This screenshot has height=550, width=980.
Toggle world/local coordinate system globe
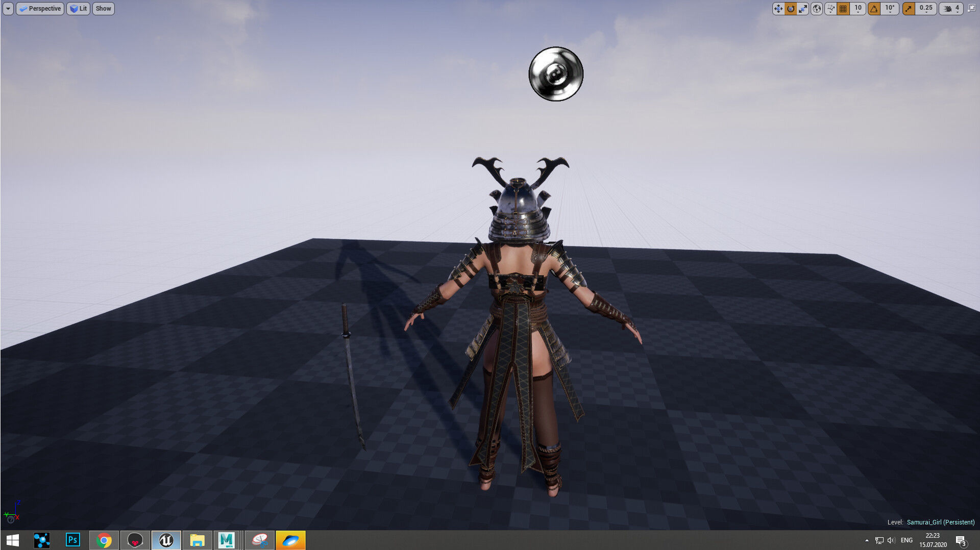(x=817, y=9)
